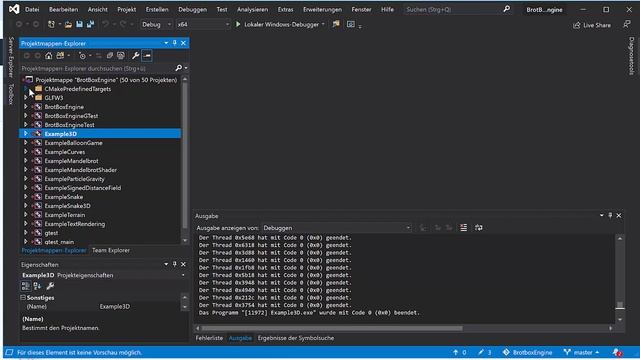Collapse all nodes in Projektmappen-Explorer

(x=109, y=56)
